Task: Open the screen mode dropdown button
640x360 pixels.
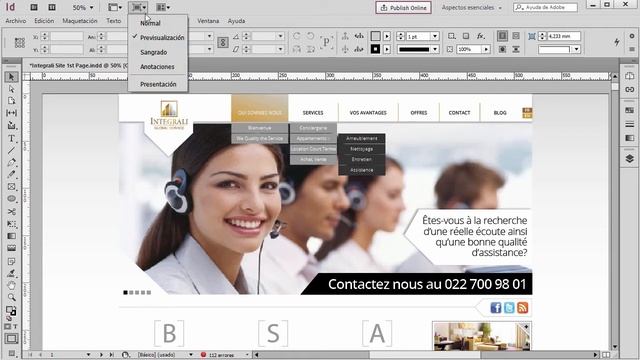Action: [139, 7]
